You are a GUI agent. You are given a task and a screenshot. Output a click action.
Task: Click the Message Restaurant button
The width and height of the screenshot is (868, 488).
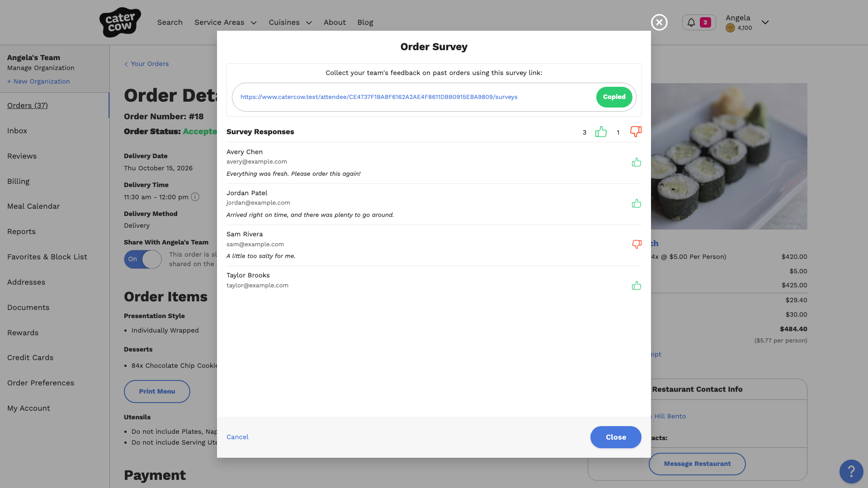(697, 464)
